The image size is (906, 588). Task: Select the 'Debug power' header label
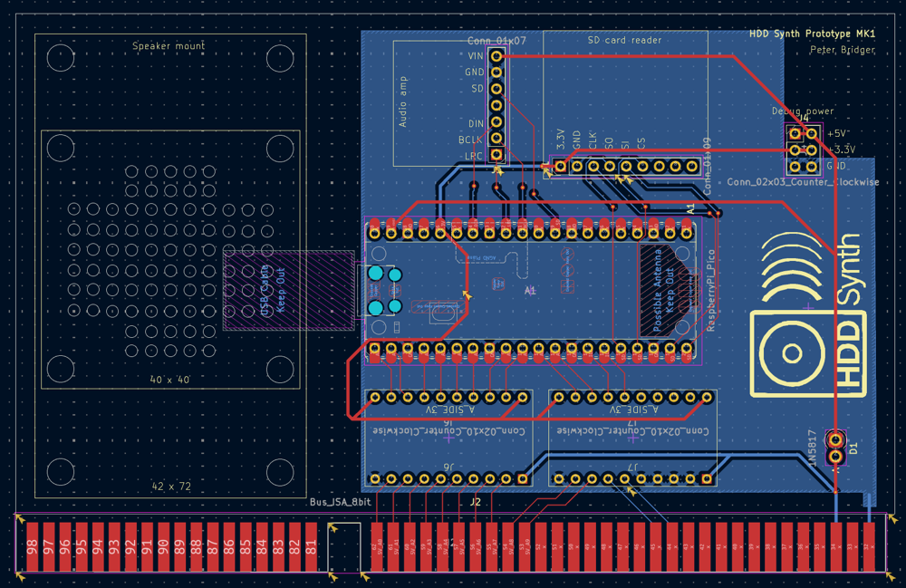802,111
